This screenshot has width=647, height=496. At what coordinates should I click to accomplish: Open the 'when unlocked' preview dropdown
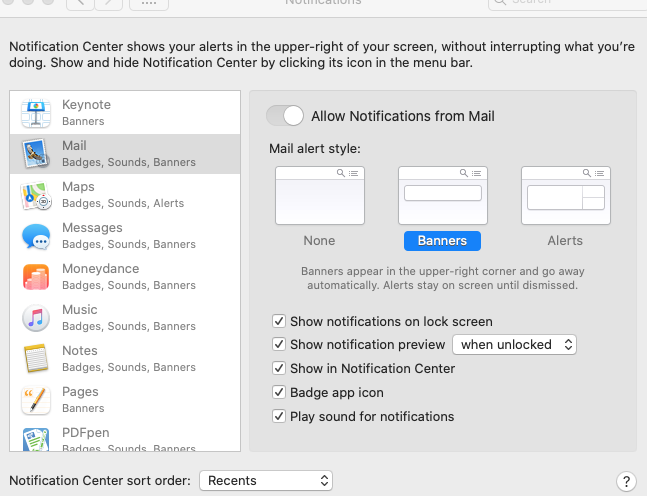click(515, 345)
